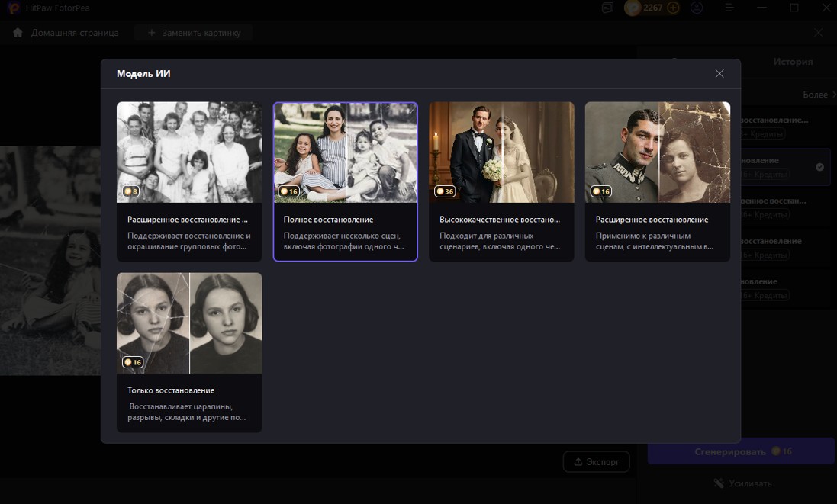Click description "Поддерживает восстановление и окрашивание групповых фото"

click(x=189, y=241)
